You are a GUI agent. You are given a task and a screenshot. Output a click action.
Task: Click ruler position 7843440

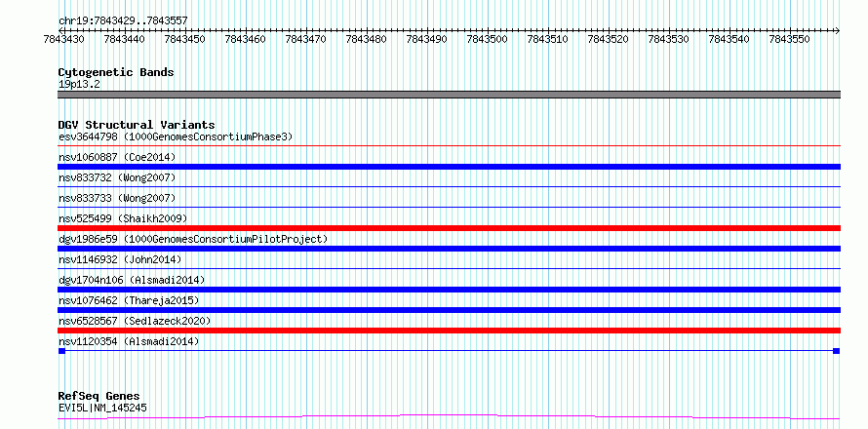pos(124,39)
